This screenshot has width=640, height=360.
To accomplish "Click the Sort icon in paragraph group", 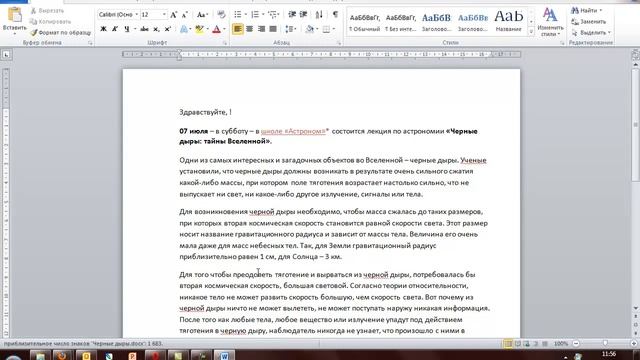I will (319, 15).
